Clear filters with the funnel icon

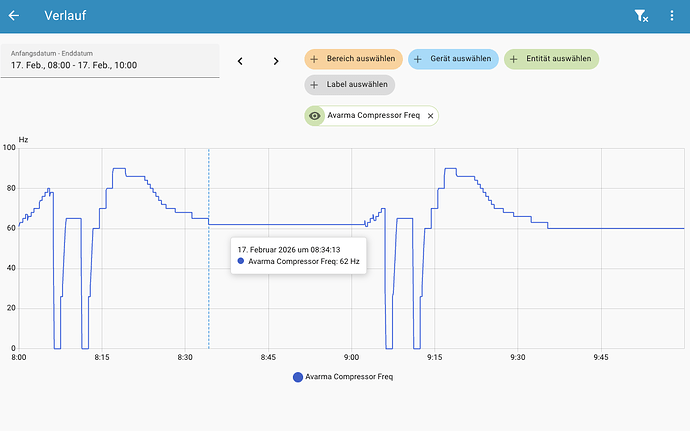641,16
